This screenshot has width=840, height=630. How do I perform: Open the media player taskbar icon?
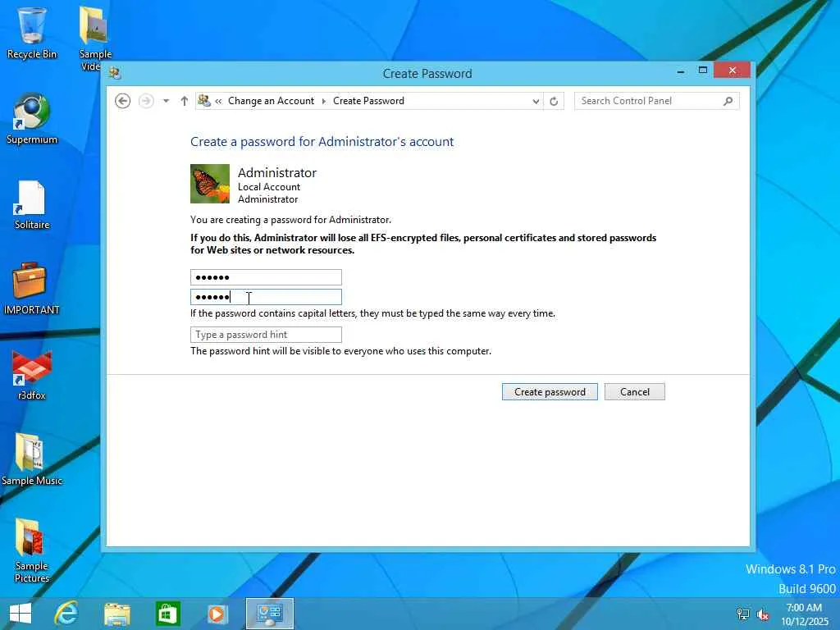click(217, 614)
